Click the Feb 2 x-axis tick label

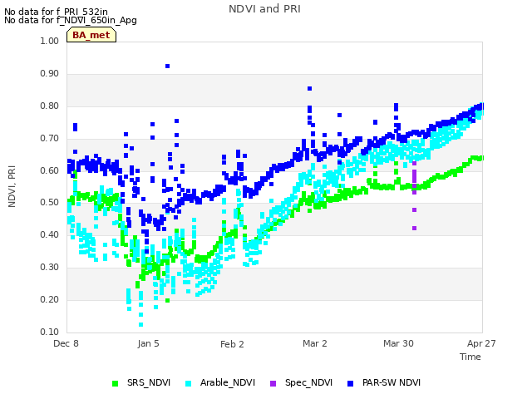coord(232,344)
